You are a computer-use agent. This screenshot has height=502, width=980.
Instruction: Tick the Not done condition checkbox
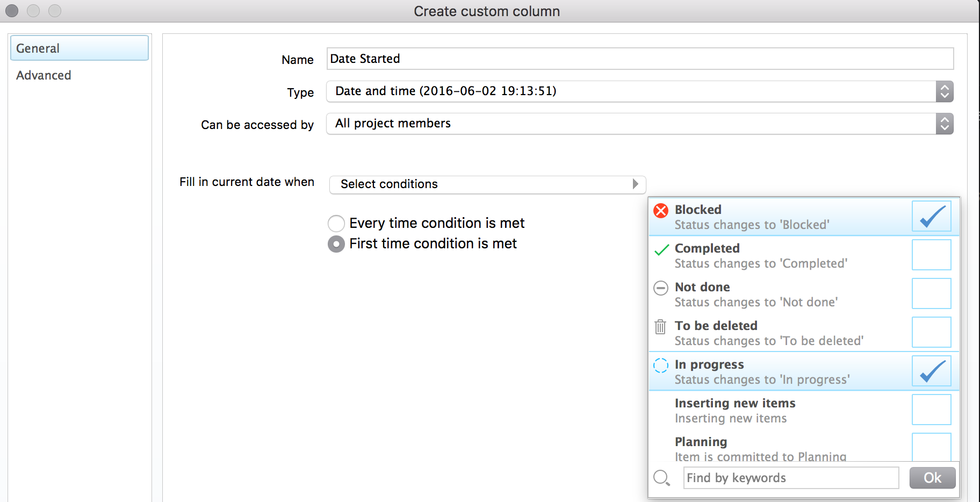coord(931,293)
